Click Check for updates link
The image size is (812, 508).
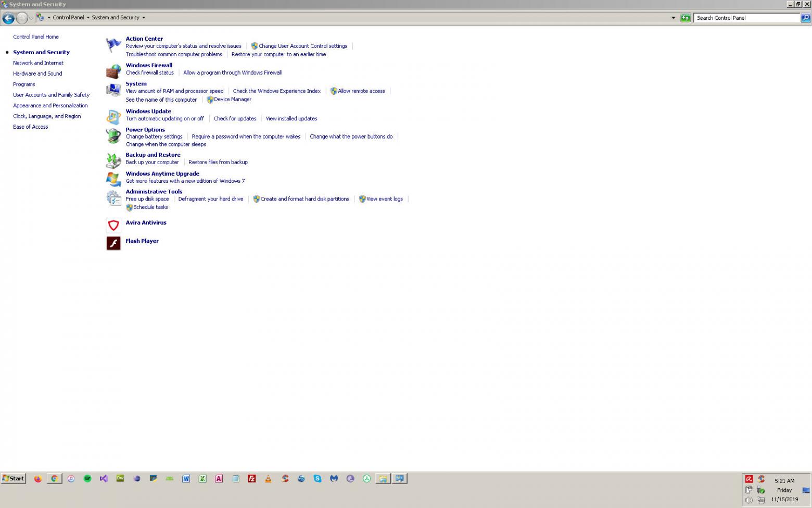[235, 119]
